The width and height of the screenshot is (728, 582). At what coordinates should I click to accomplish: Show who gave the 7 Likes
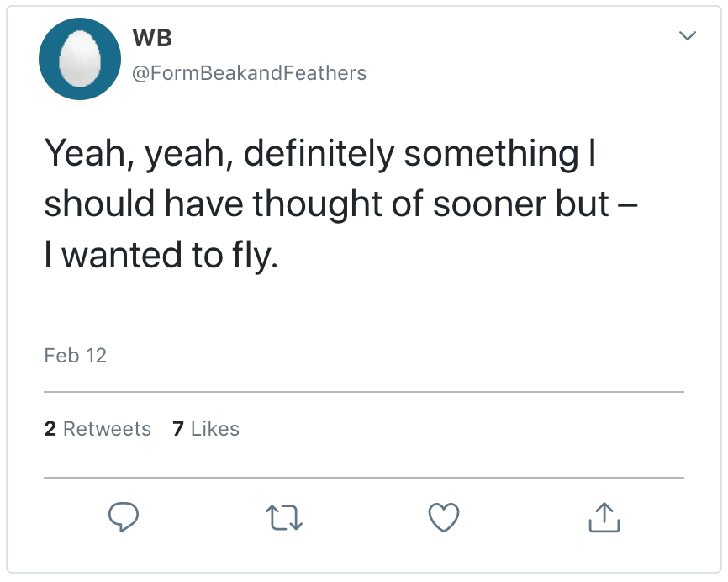pos(206,429)
